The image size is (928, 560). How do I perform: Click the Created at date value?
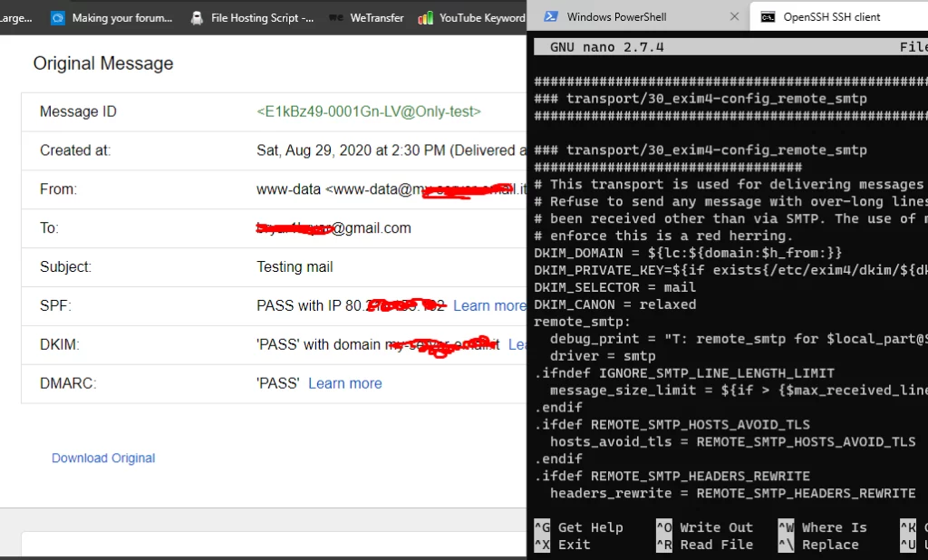(x=391, y=150)
